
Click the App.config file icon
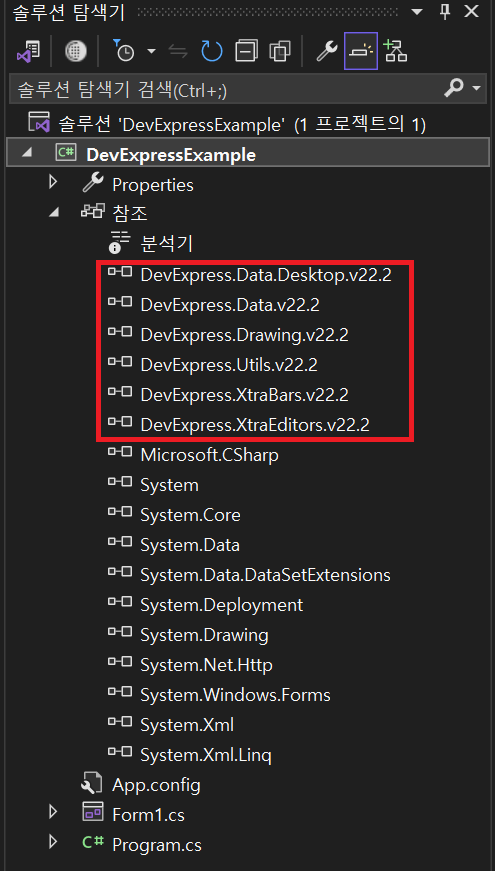coord(92,783)
